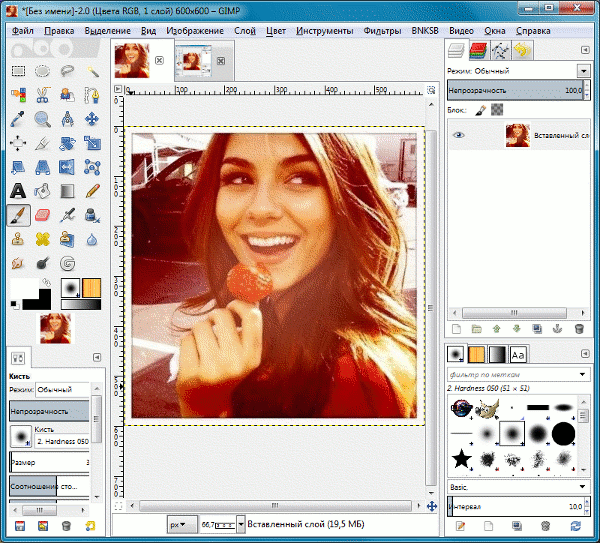600x543 pixels.
Task: Activate the Scissors Select tool
Action: 43,94
